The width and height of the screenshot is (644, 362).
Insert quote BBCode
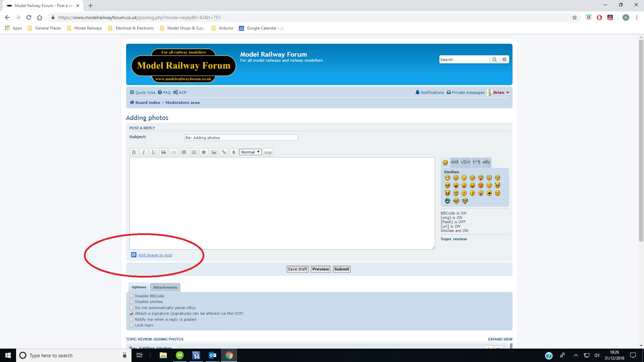point(164,152)
